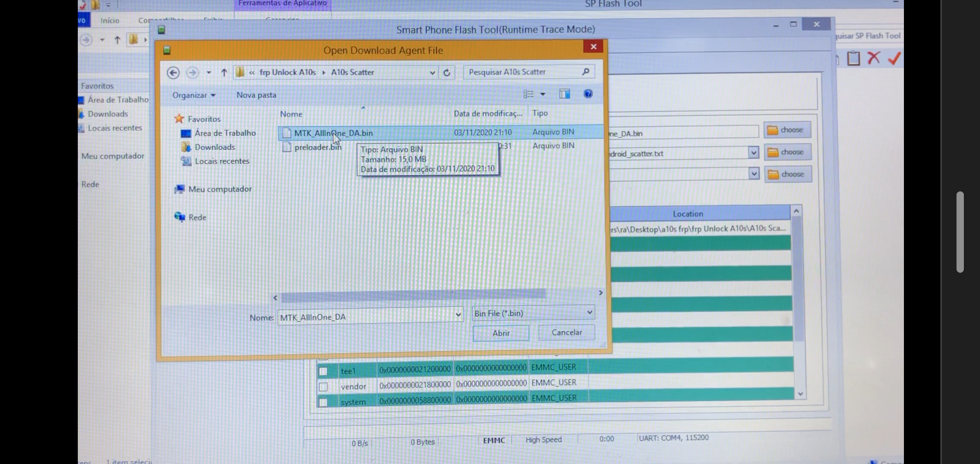Open dialog help question mark icon

point(588,94)
